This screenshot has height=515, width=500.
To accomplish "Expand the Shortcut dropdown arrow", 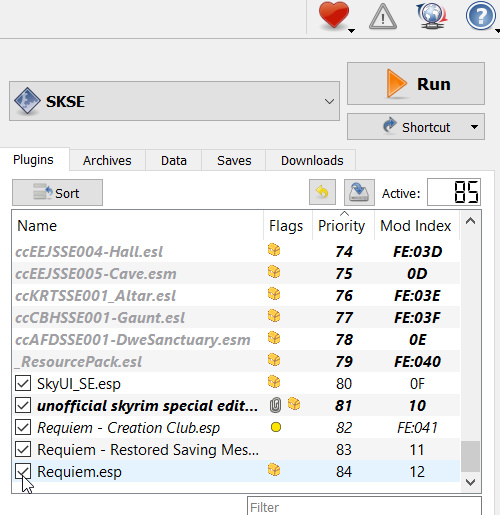I will (474, 127).
